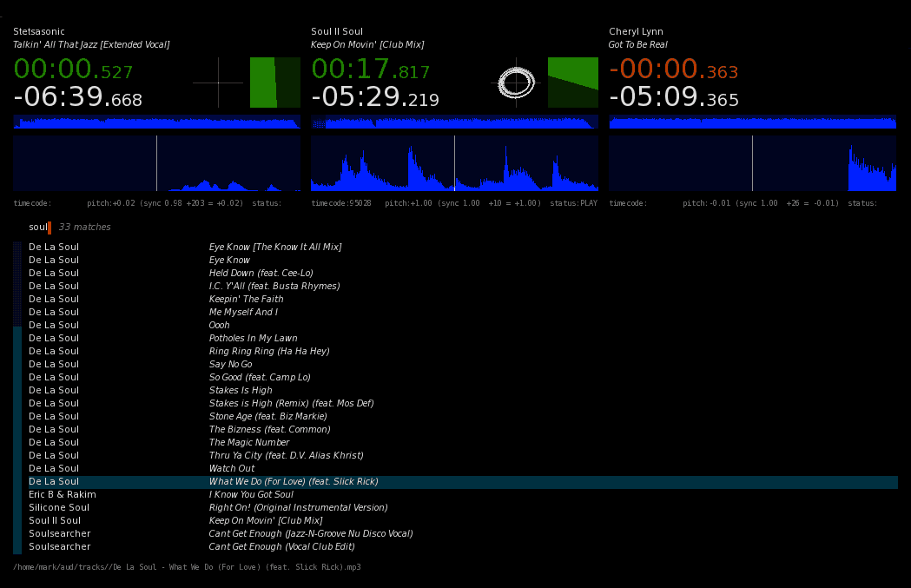911x588 pixels.
Task: Select track "Stone Age (feat. Biz Markie)"
Action: coord(267,417)
